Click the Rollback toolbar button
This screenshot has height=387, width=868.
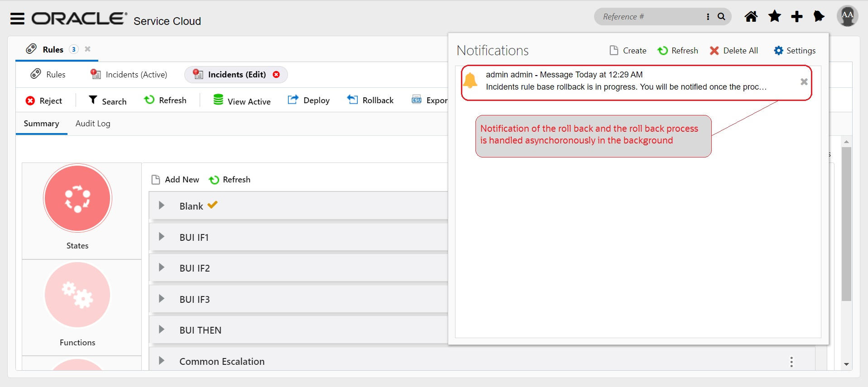pyautogui.click(x=370, y=100)
